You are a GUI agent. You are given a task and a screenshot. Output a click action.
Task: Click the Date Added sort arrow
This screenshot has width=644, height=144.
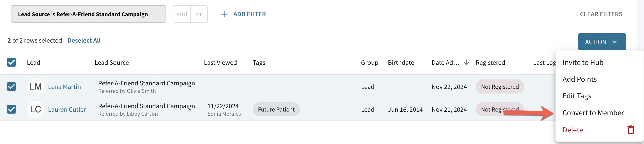coord(466,63)
